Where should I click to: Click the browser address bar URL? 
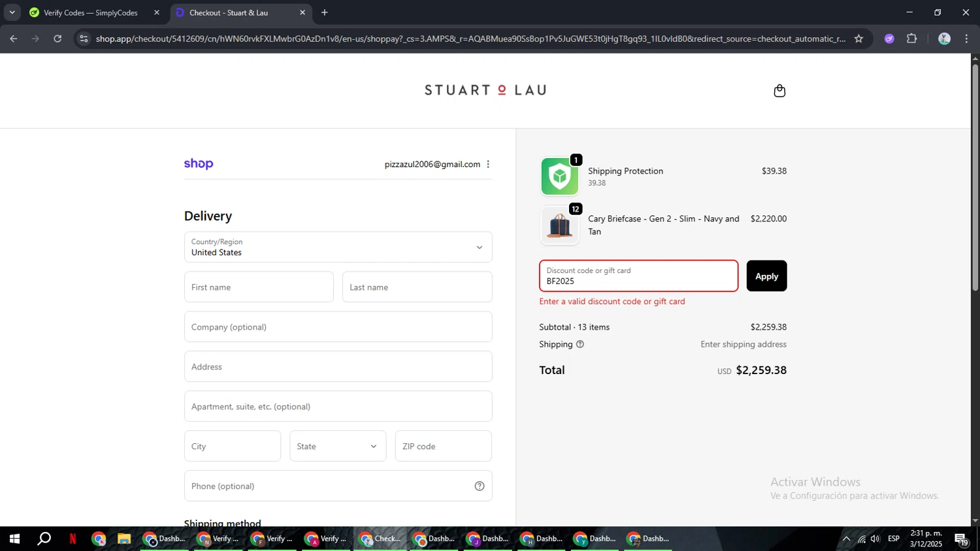click(470, 39)
